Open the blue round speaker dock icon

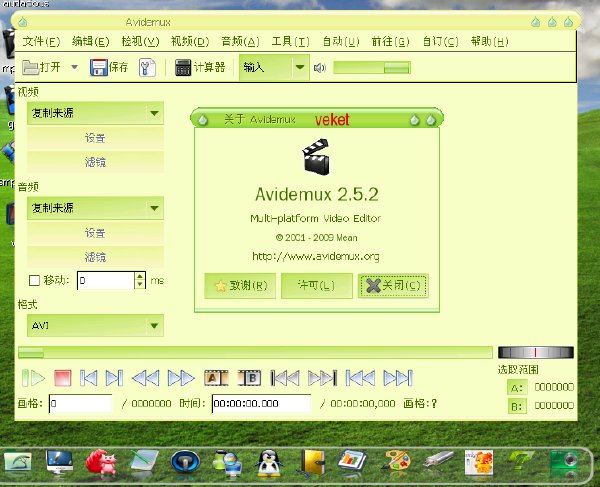(x=185, y=461)
